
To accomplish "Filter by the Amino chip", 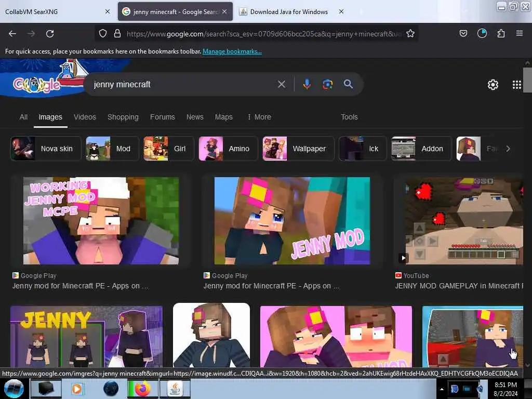I will (x=228, y=149).
